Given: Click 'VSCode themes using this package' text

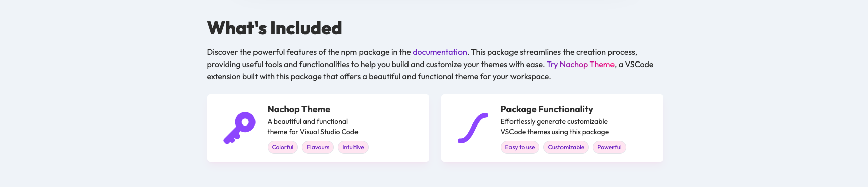Looking at the screenshot, I should 555,132.
